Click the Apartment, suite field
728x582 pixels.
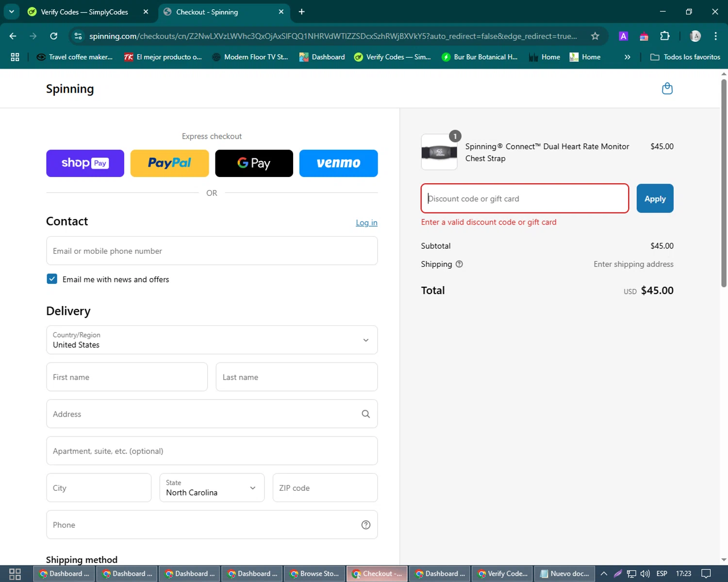tap(212, 451)
